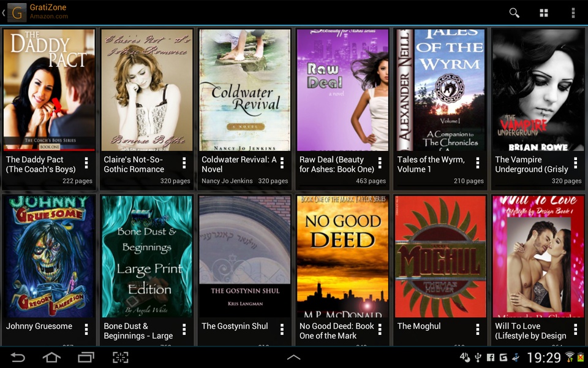The height and width of the screenshot is (368, 588).
Task: Expand the bottom panel with the up chevron
Action: [x=293, y=358]
